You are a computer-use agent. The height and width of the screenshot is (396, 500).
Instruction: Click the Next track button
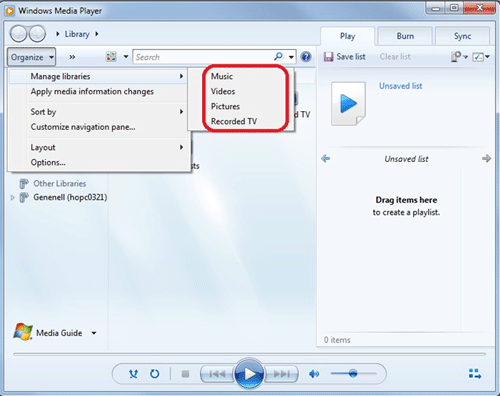[x=282, y=374]
